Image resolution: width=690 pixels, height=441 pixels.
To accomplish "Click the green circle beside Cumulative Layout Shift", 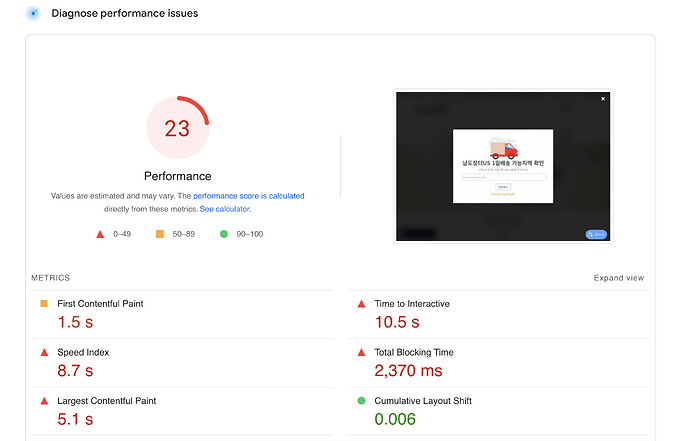I will coord(361,401).
